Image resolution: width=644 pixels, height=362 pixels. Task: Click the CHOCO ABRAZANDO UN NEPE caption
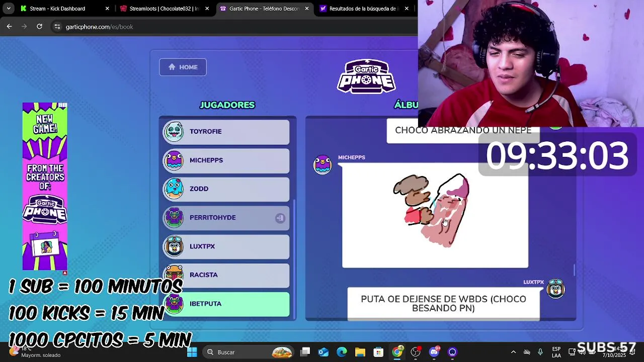coord(463,131)
